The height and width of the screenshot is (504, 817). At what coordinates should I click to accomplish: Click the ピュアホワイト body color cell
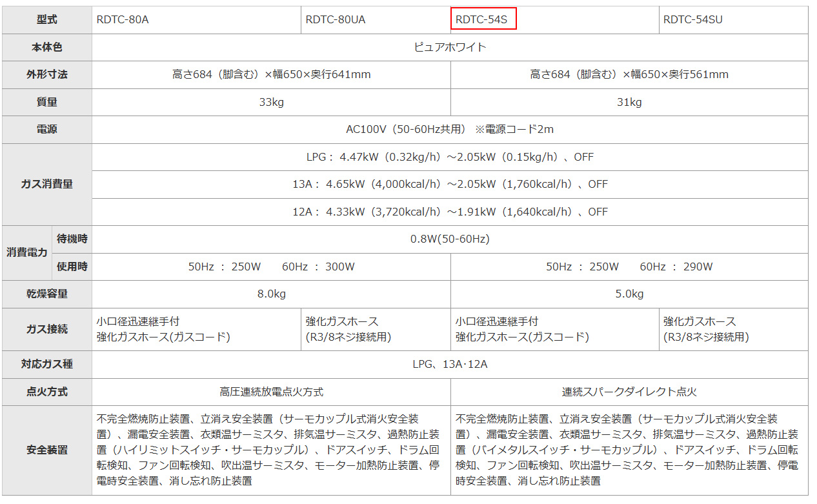point(450,47)
